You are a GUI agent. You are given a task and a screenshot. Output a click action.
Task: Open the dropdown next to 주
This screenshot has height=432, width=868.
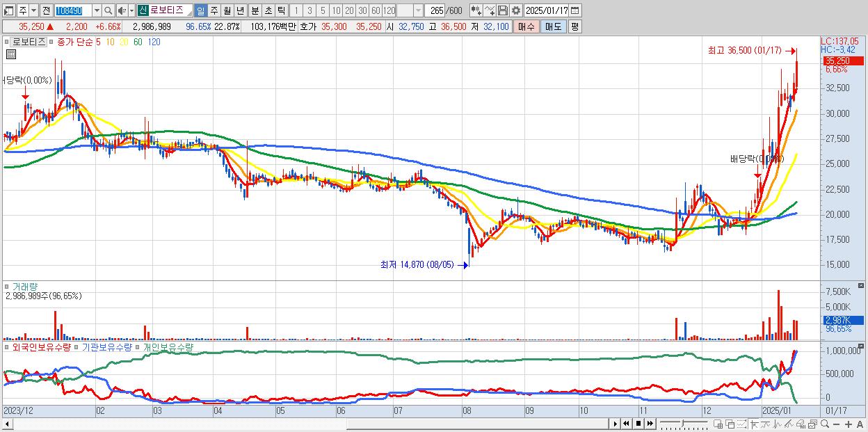(33, 10)
